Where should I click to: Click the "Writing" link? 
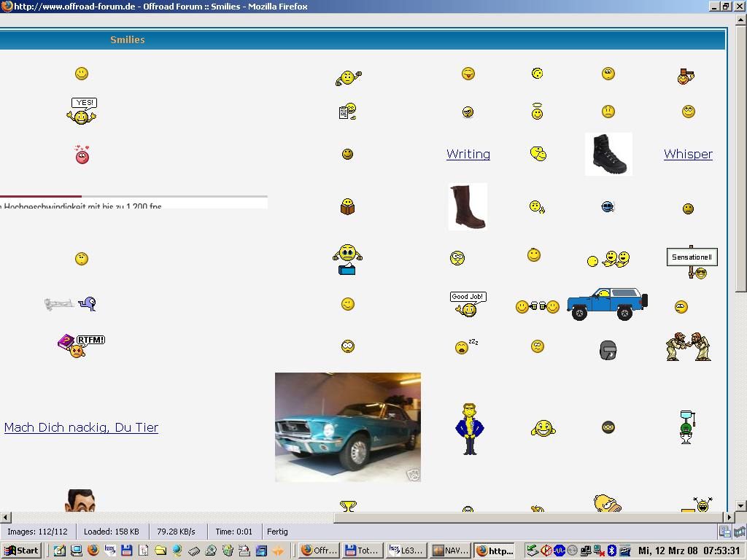(x=468, y=154)
